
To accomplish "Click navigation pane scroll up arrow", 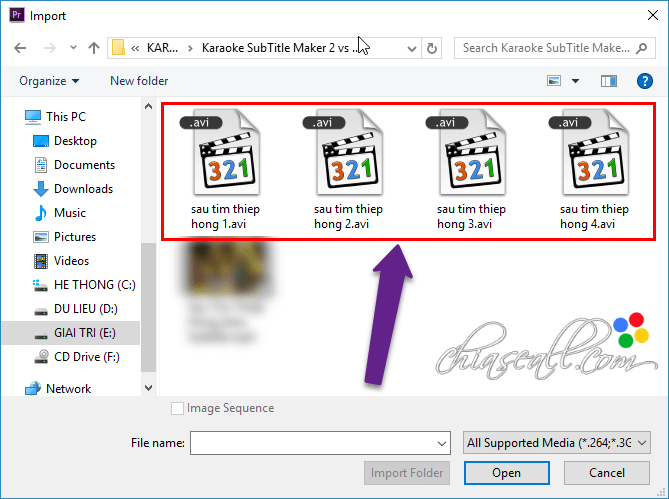I will pyautogui.click(x=148, y=106).
